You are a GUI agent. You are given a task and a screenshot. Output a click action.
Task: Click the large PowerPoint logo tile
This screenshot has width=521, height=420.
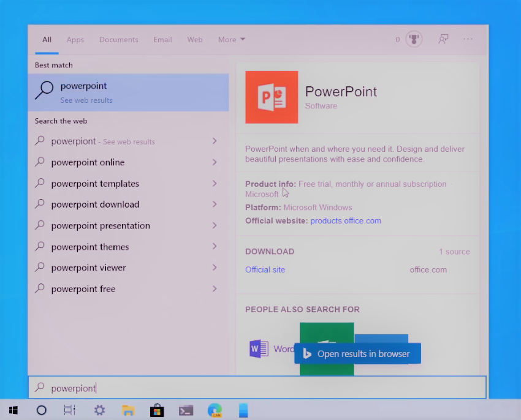pos(272,97)
